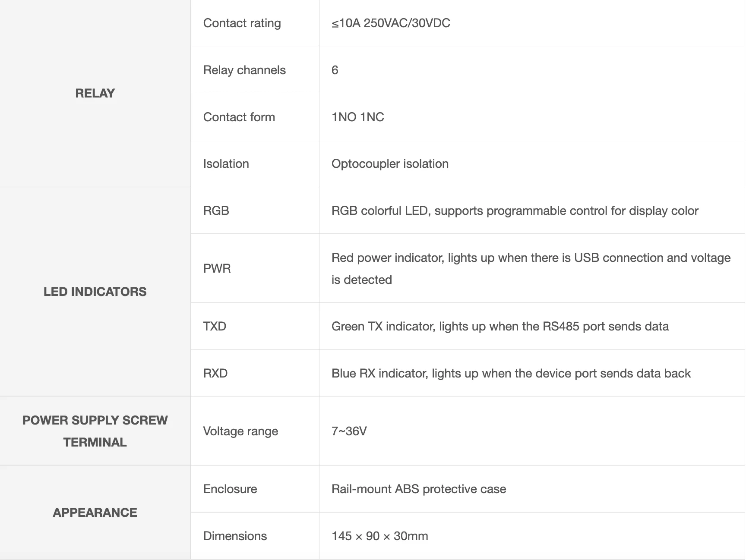746x560 pixels.
Task: Click the TXD row label
Action: pos(215,326)
